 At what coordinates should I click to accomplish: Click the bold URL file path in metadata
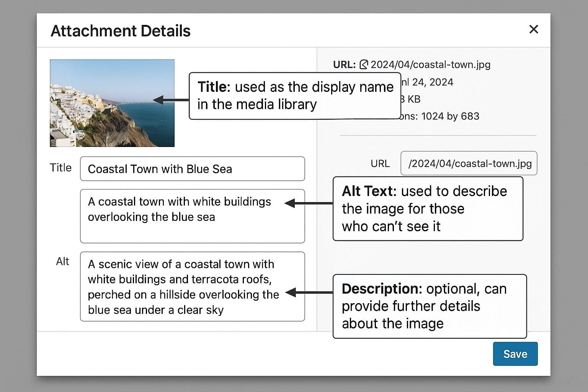430,65
